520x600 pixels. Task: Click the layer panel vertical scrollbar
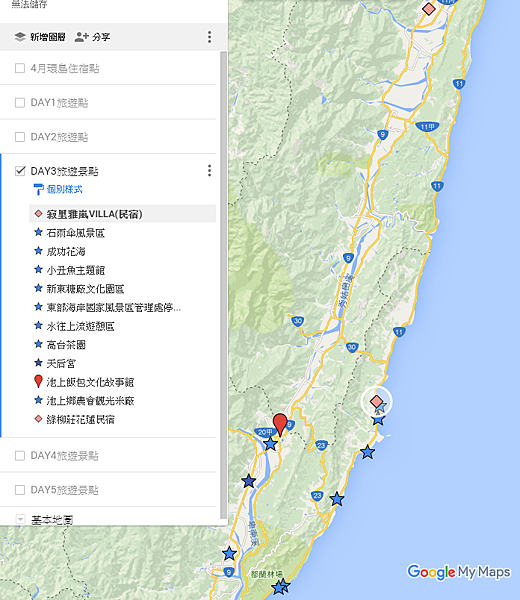224,285
